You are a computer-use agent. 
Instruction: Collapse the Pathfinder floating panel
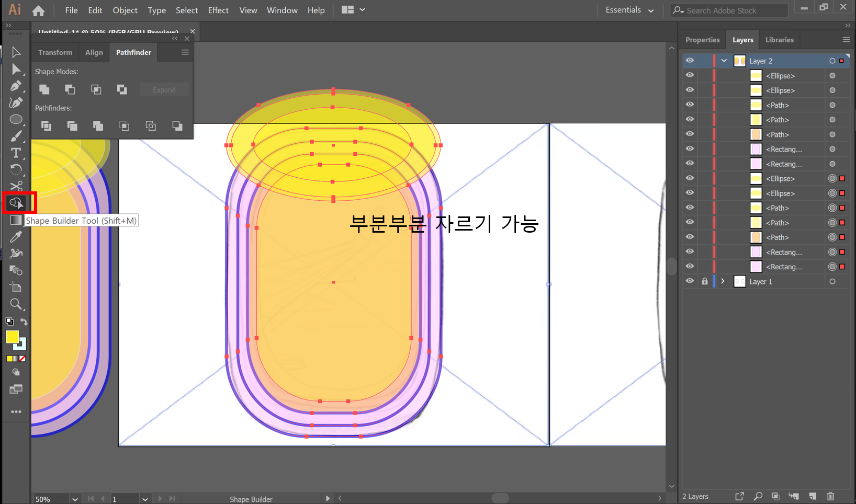click(175, 38)
